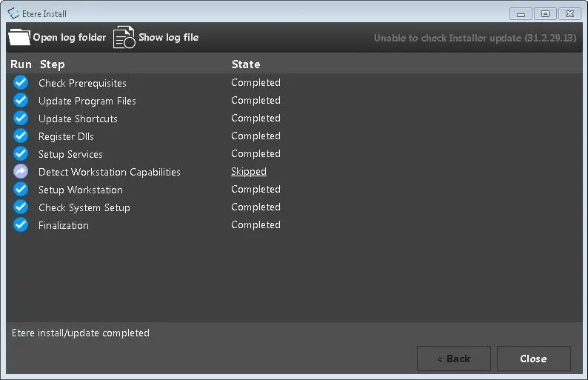Maximize the Etere Install window

coord(545,13)
